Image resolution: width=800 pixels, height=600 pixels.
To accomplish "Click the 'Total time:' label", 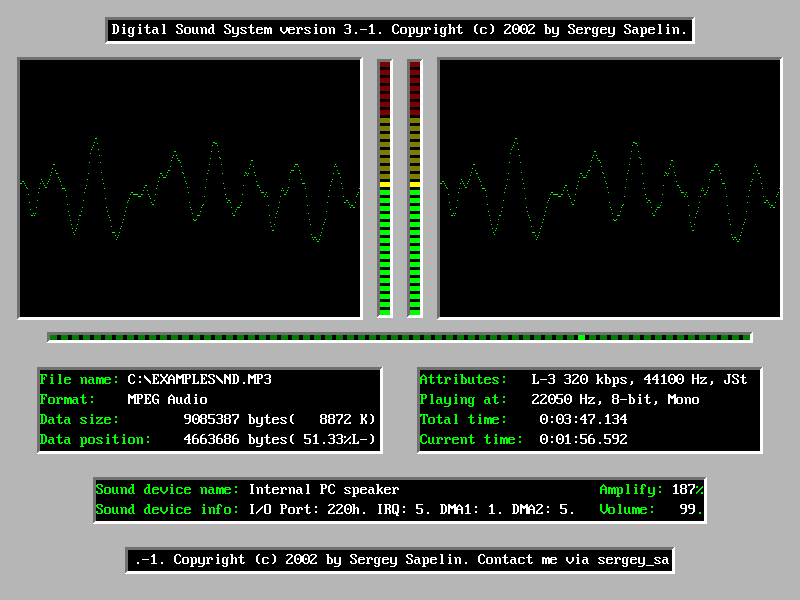I will 463,419.
